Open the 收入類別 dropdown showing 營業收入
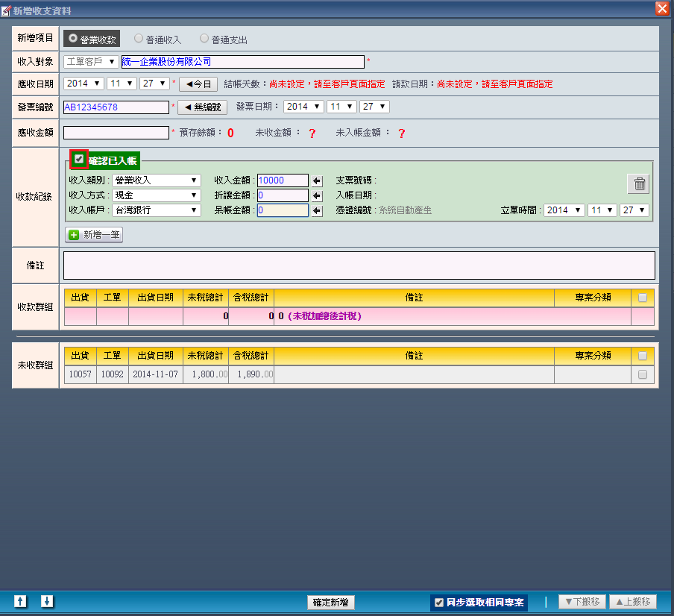Image resolution: width=674 pixels, height=616 pixels. pyautogui.click(x=156, y=180)
